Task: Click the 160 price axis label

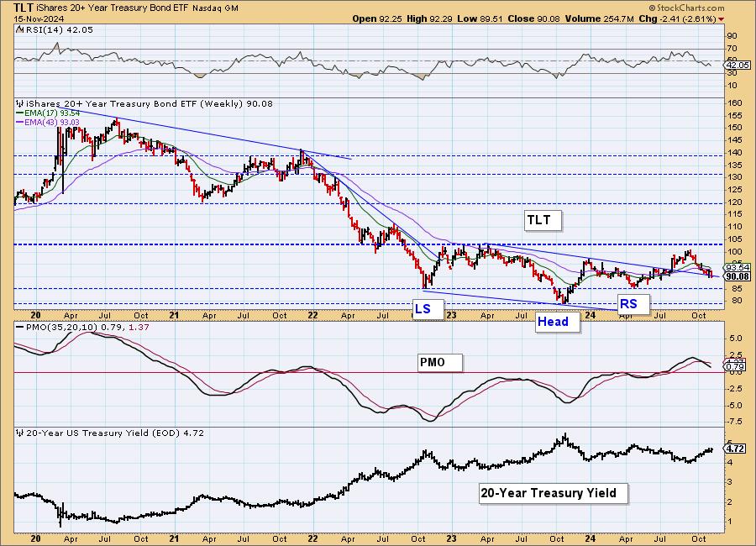Action: point(735,103)
